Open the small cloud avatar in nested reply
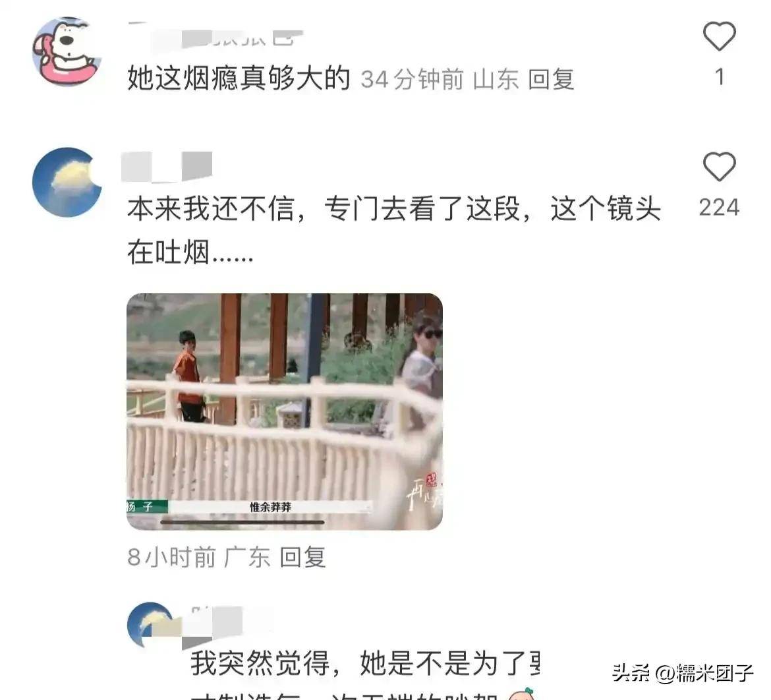Screen dimensions: 771x700 [150, 625]
